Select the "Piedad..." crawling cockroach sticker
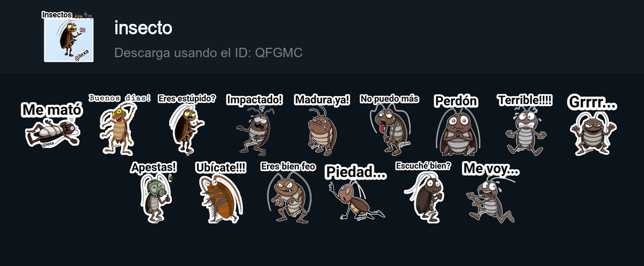 point(356,192)
